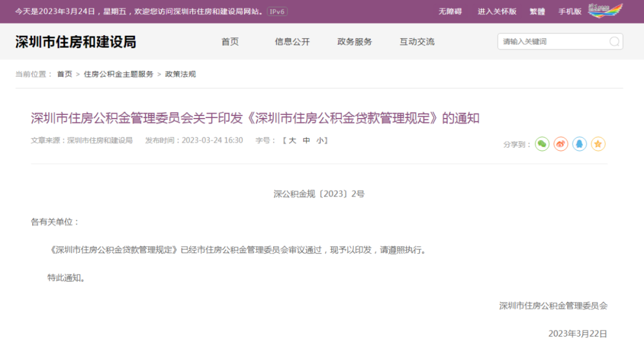Click the IPv6 badge in top bar
Viewport: 644px width, 352px height.
[x=276, y=11]
